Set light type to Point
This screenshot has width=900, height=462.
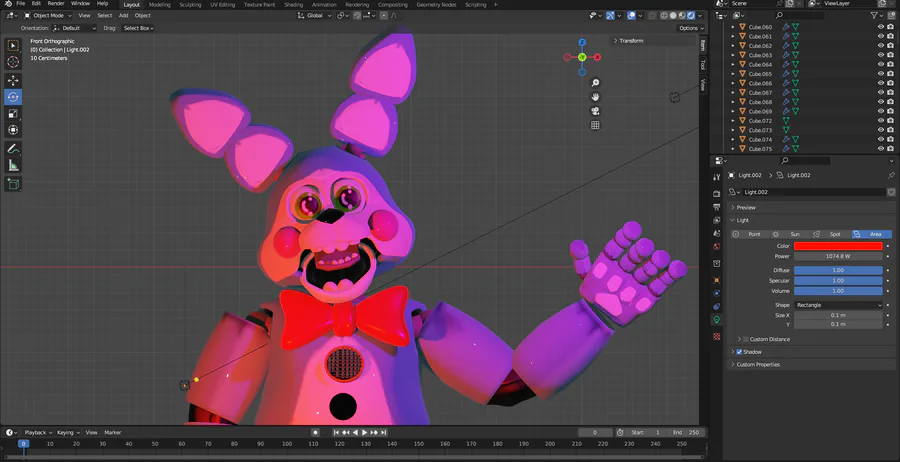pyautogui.click(x=750, y=234)
